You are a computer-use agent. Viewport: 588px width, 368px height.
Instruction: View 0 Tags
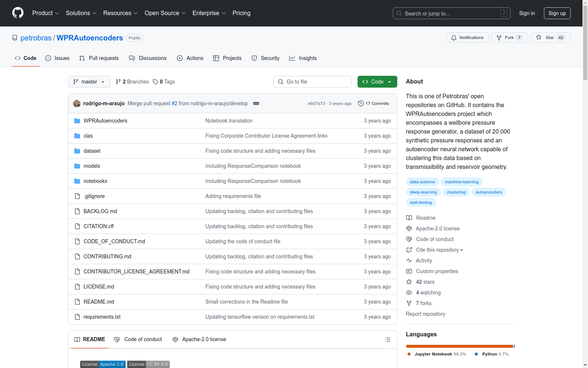164,82
